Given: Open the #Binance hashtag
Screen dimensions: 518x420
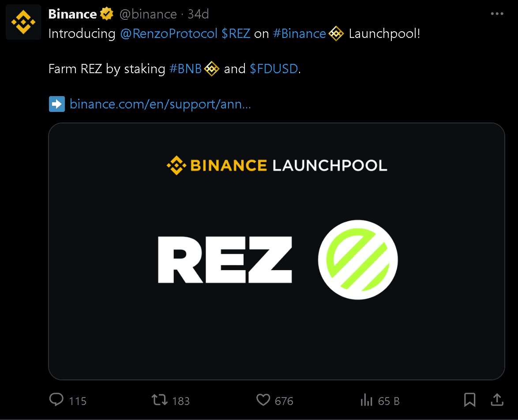Looking at the screenshot, I should 300,33.
